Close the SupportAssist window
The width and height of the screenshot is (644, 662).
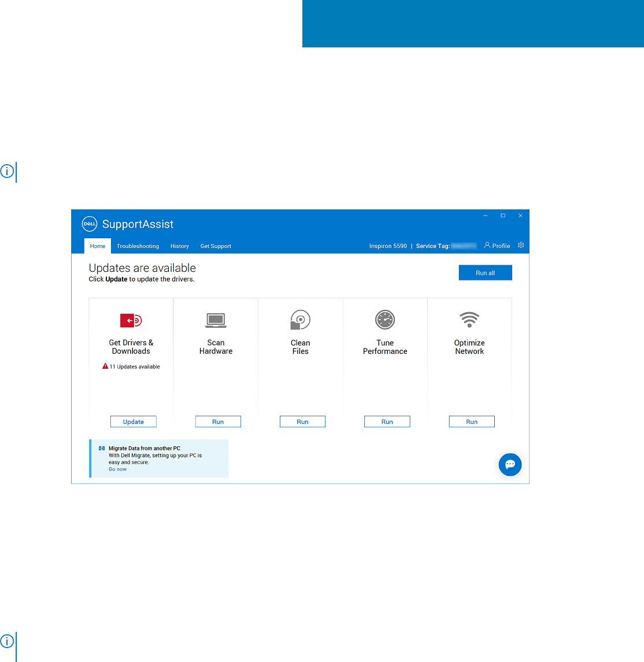click(x=520, y=215)
